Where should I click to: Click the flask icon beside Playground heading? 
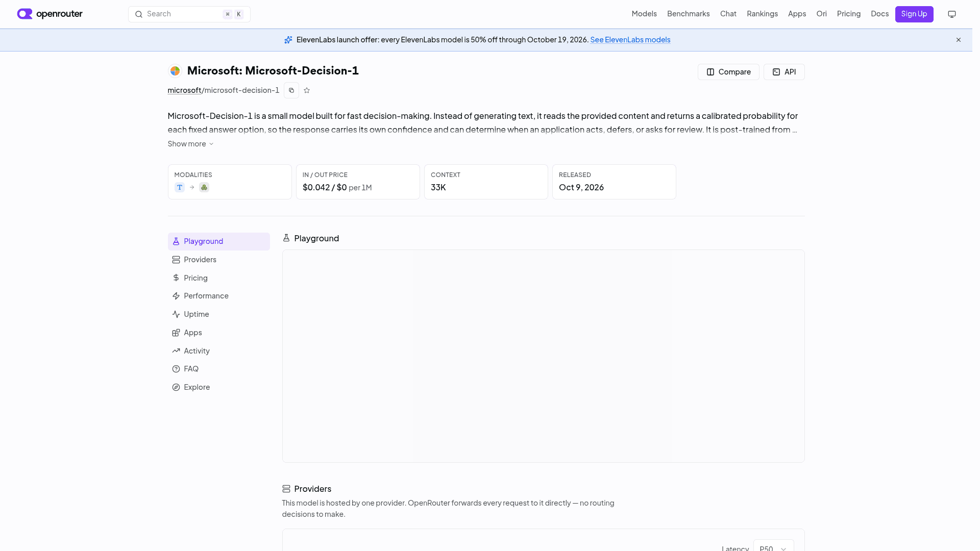coord(286,238)
